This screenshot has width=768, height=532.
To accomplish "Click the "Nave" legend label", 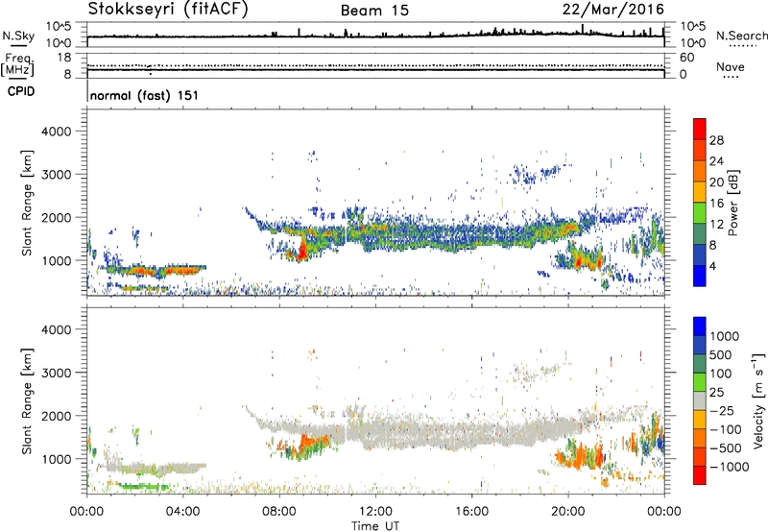I will [731, 67].
